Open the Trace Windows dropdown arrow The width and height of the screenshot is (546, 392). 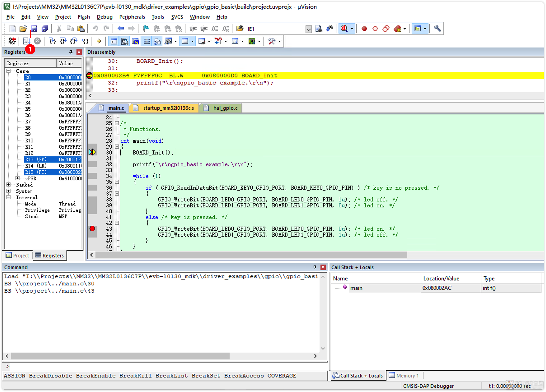242,41
